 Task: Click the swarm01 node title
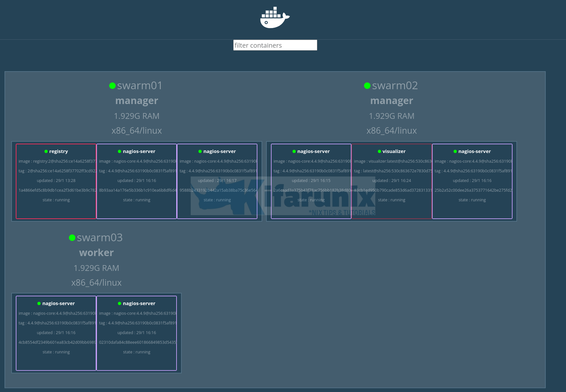pos(140,86)
